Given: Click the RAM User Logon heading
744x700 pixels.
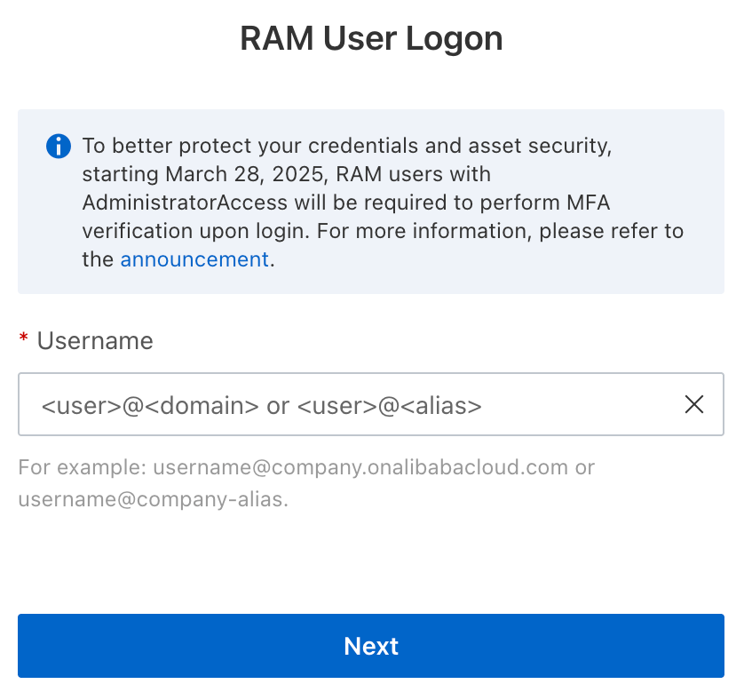Looking at the screenshot, I should tap(371, 39).
